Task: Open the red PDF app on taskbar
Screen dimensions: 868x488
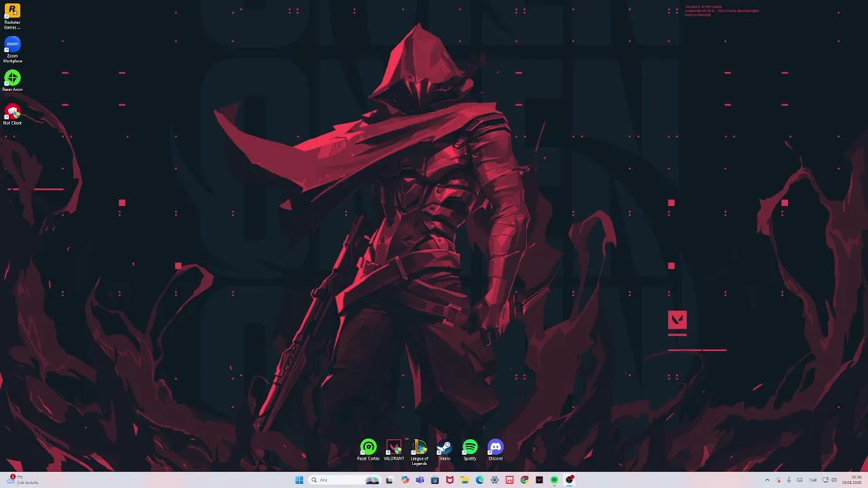Action: tap(509, 480)
